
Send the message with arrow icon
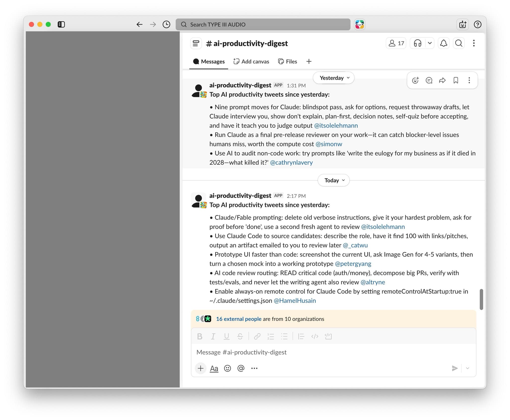point(454,368)
